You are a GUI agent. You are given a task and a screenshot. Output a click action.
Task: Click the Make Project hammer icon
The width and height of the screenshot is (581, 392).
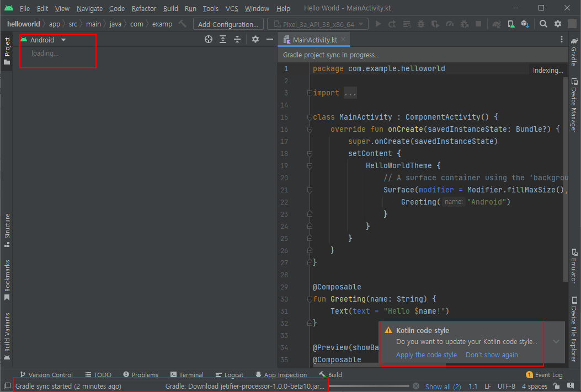[x=182, y=24]
